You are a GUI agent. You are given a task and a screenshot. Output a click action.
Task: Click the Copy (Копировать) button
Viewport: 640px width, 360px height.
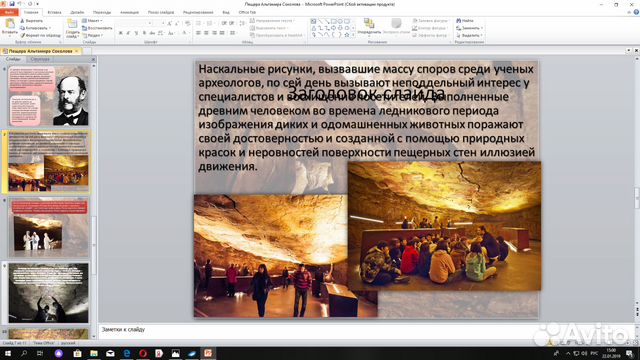35,28
